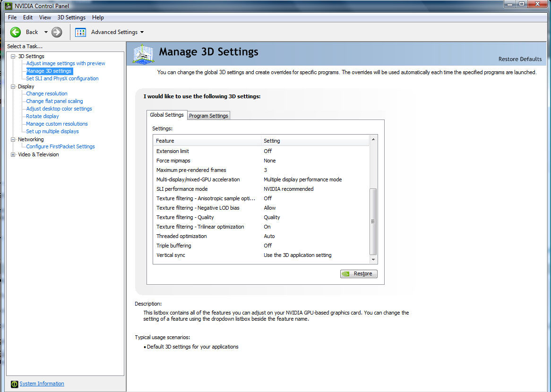Click the System Information icon

(14, 384)
